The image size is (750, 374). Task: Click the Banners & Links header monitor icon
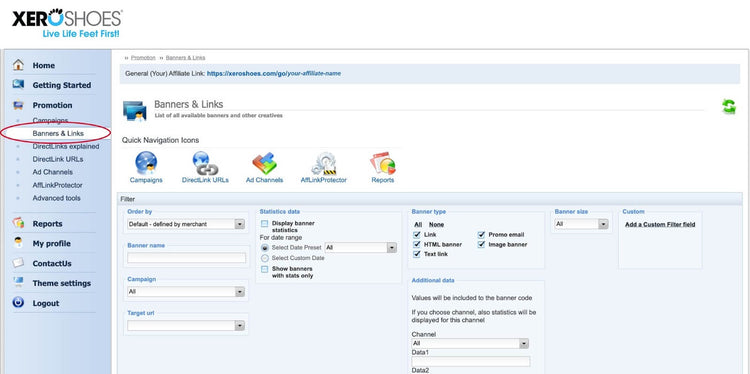point(134,111)
